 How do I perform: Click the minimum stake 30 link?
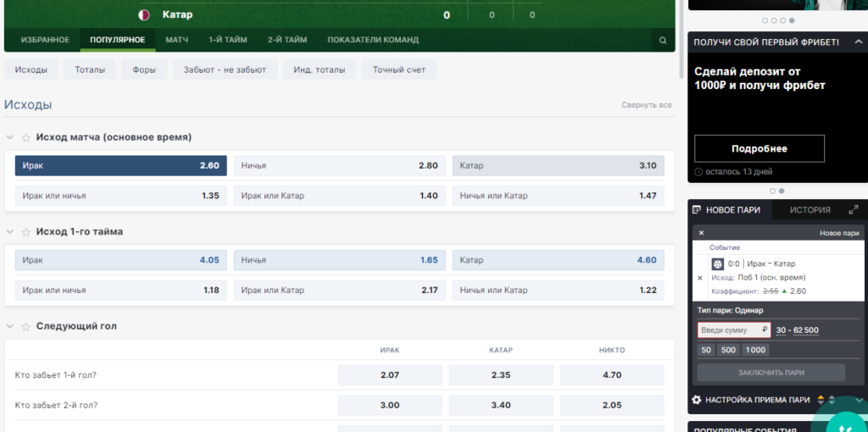[781, 330]
